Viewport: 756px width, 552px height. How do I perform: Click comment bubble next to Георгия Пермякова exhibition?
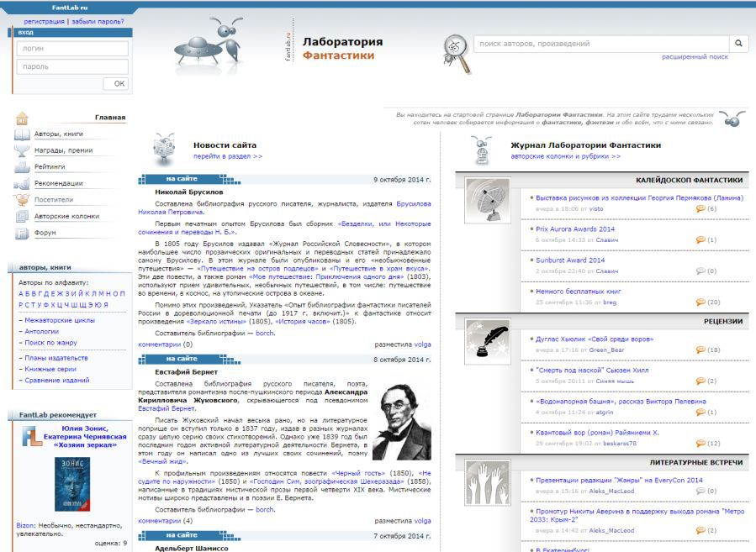[700, 208]
